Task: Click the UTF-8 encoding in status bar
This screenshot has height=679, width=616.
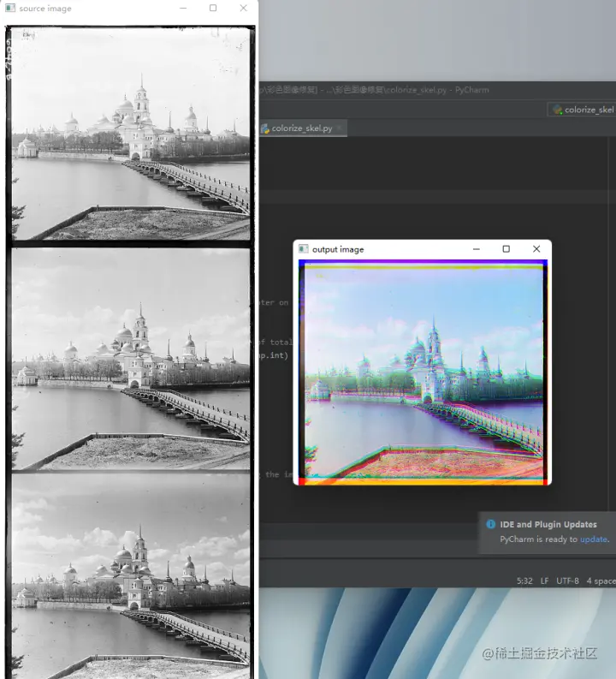Action: coord(567,581)
